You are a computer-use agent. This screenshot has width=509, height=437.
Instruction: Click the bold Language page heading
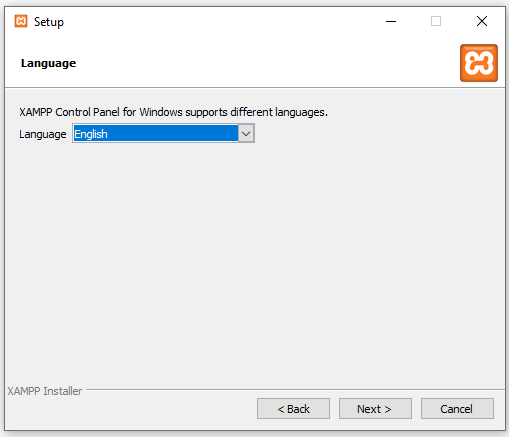(48, 63)
